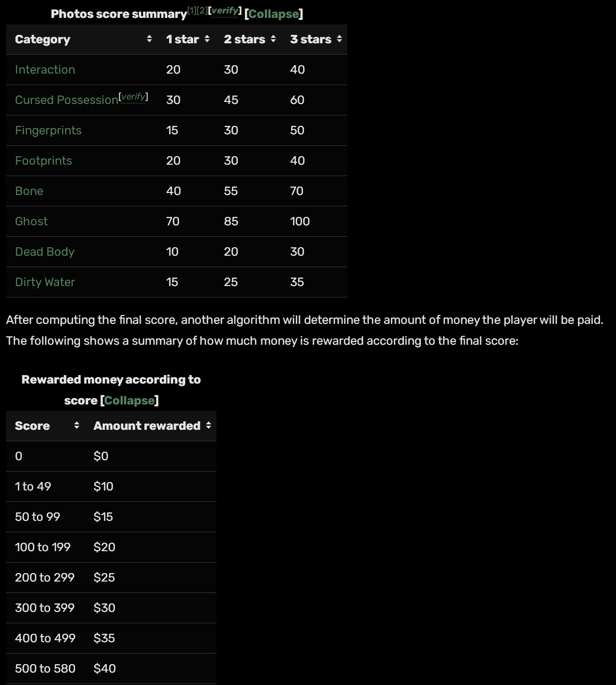Sort by Amount rewarded arrows
This screenshot has height=685, width=616.
(208, 425)
